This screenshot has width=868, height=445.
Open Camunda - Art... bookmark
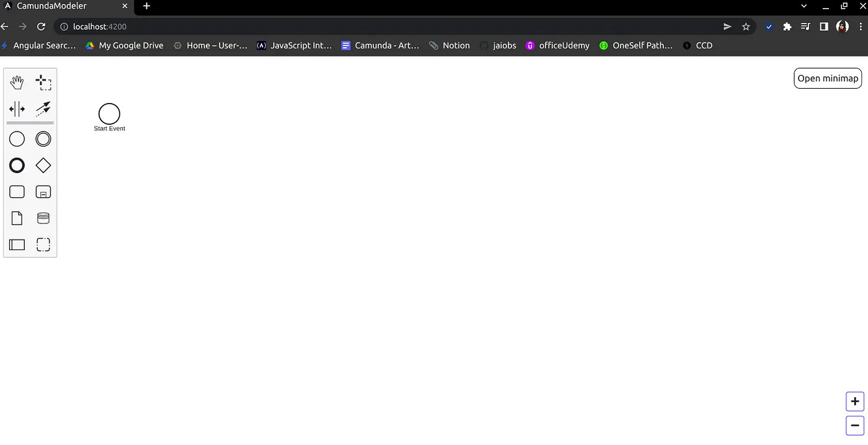381,45
